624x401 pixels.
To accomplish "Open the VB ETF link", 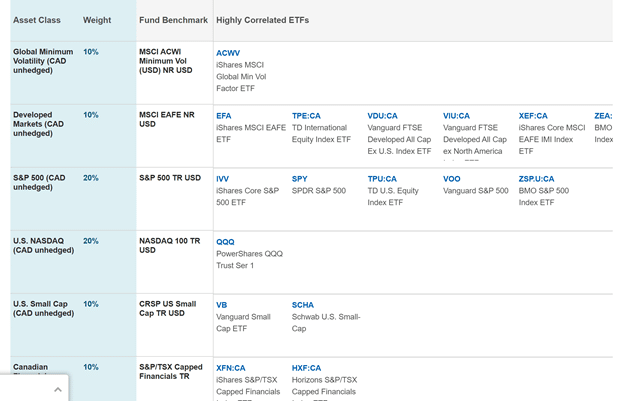I will click(x=222, y=305).
